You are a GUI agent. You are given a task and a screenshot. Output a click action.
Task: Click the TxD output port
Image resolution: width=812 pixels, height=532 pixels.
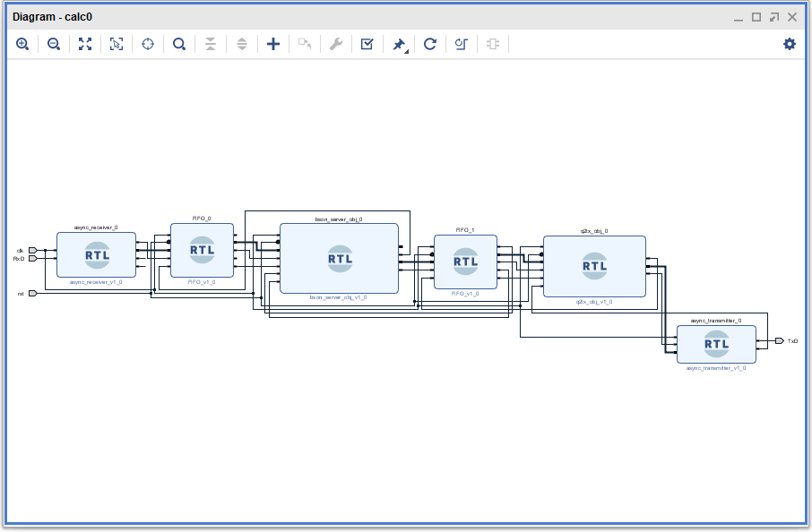coord(780,341)
